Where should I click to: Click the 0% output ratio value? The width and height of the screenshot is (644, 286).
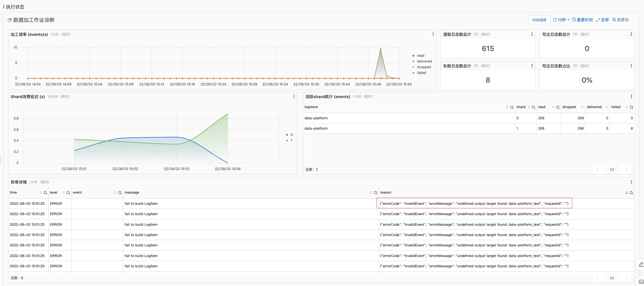click(x=587, y=80)
